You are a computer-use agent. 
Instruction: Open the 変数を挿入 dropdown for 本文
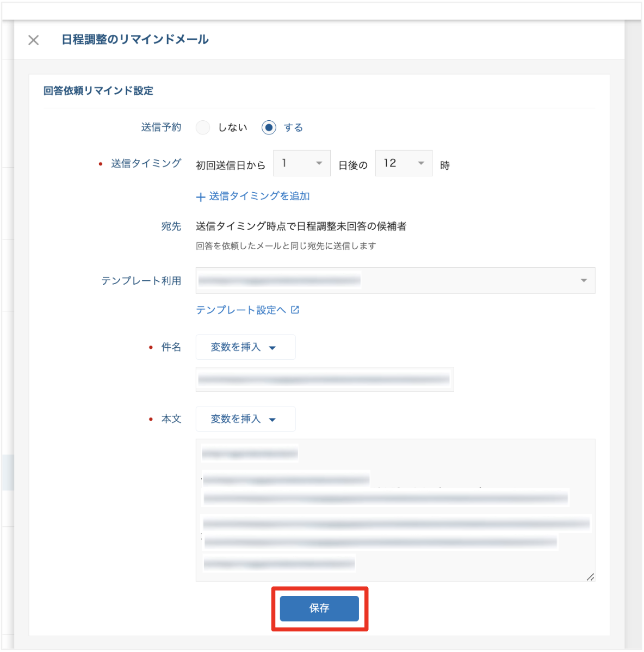(245, 419)
